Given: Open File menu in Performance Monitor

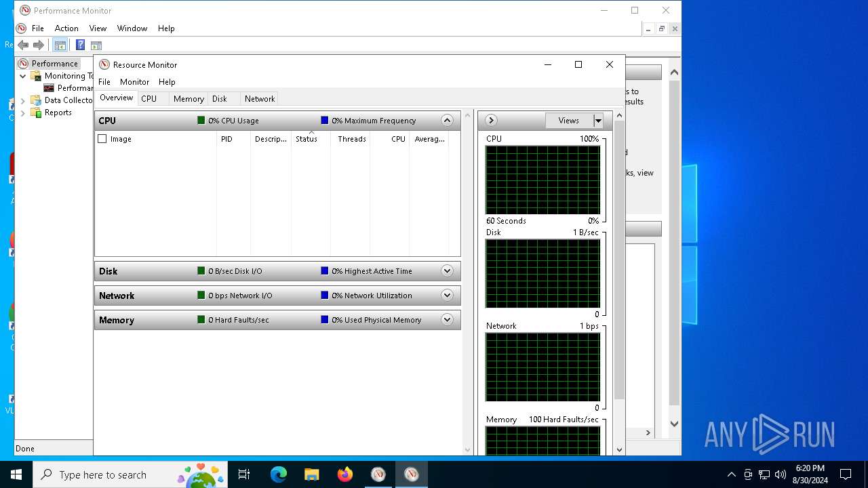Looking at the screenshot, I should [x=38, y=28].
